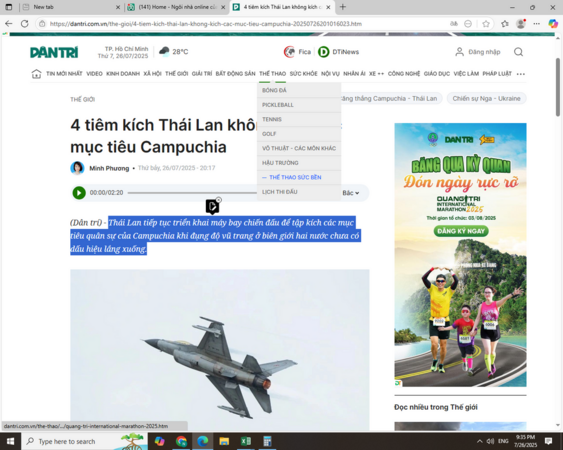Open BẤT ĐỘNG SẢN section

[x=236, y=74]
